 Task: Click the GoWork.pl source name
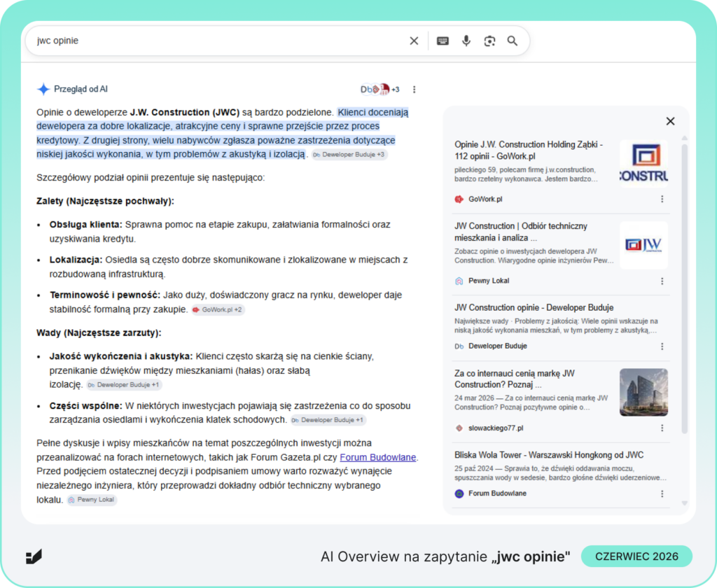tap(485, 199)
